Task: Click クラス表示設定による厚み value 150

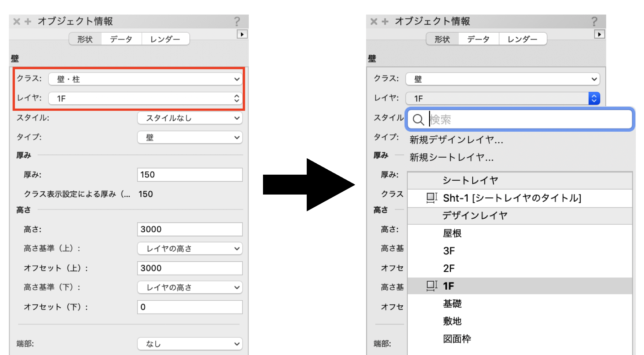Action: pyautogui.click(x=146, y=194)
